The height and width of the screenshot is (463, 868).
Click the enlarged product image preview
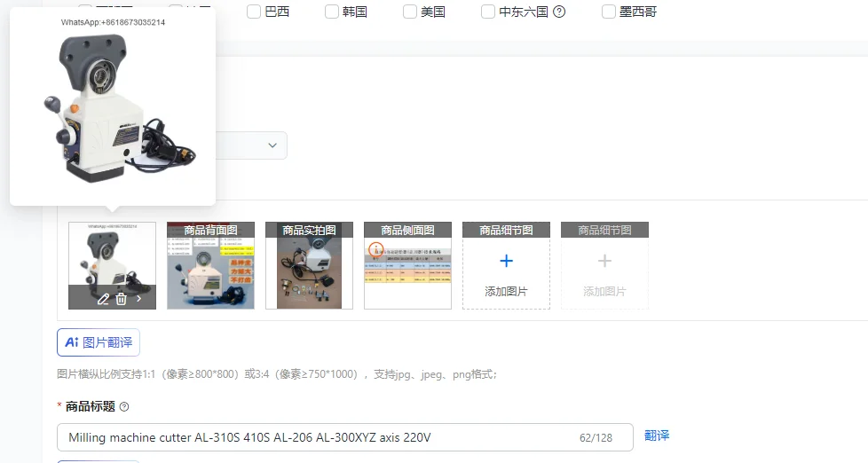click(113, 106)
